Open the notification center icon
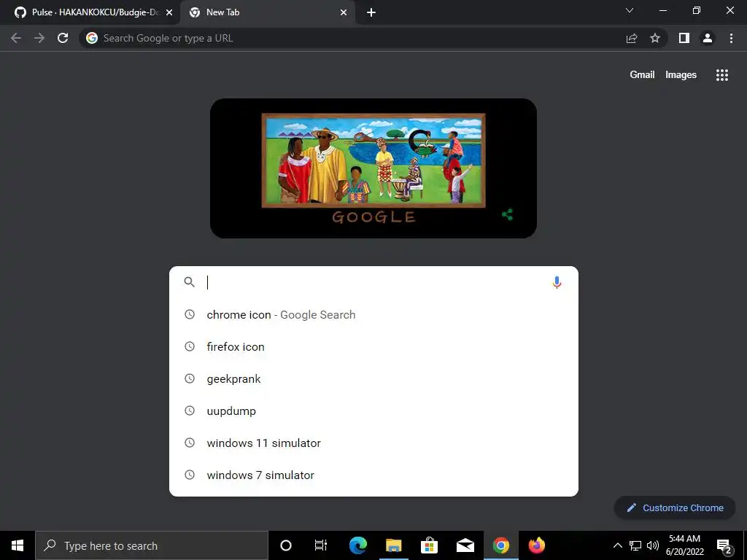 point(724,546)
